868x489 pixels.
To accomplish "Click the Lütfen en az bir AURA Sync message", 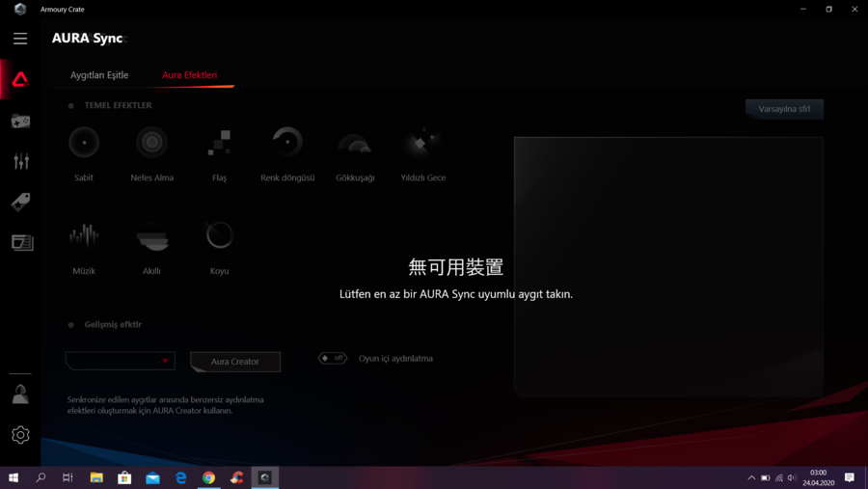I will coord(455,294).
